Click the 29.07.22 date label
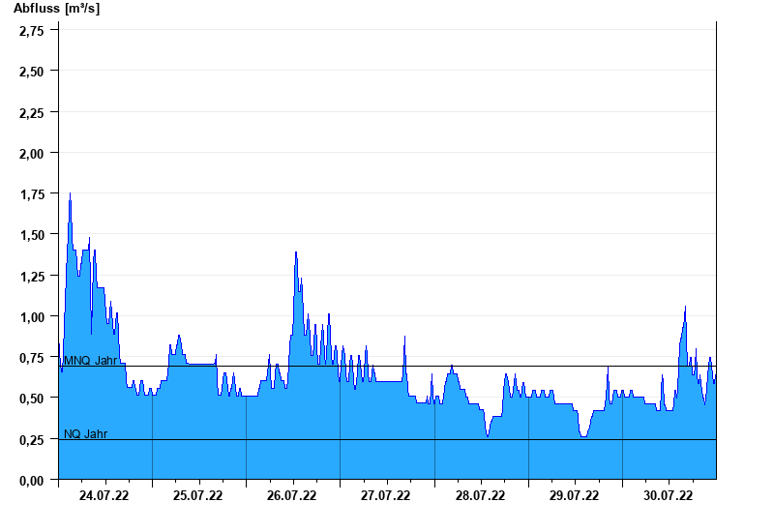 574,495
